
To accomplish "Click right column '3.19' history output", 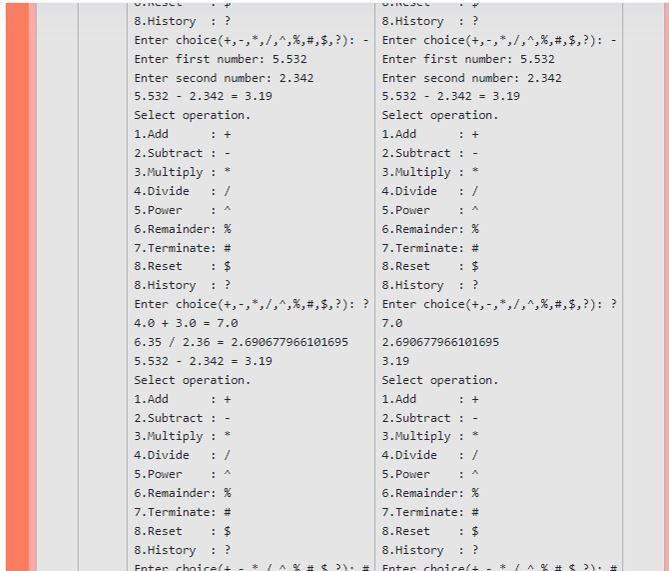I will point(396,361).
